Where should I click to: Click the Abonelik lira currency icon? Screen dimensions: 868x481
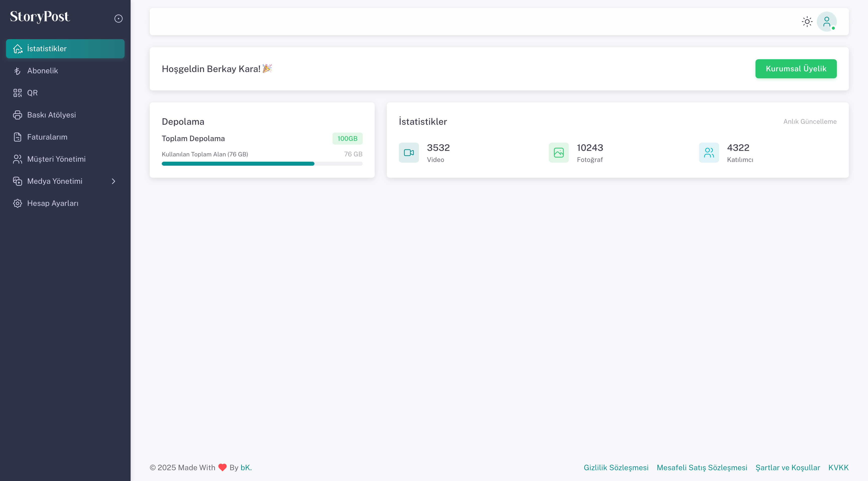(18, 71)
